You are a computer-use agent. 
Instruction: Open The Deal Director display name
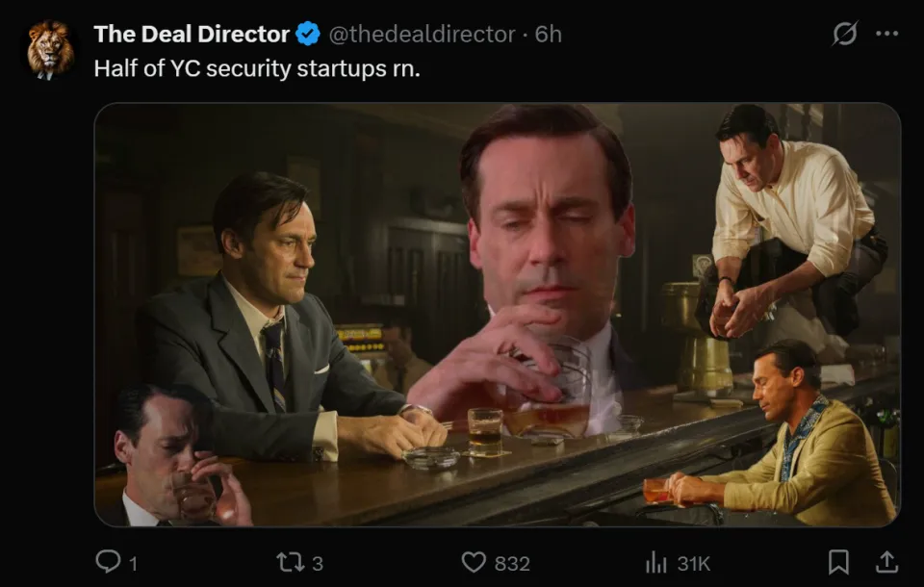tap(191, 34)
